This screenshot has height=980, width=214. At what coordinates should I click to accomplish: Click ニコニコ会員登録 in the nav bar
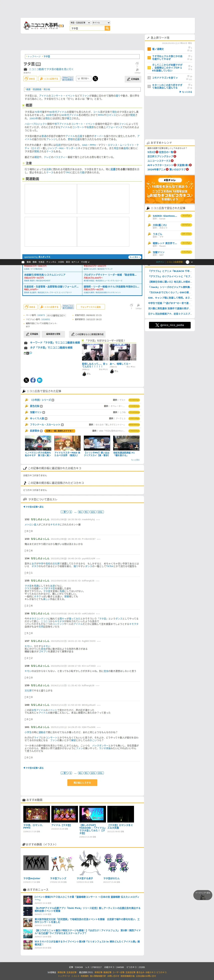174,262
